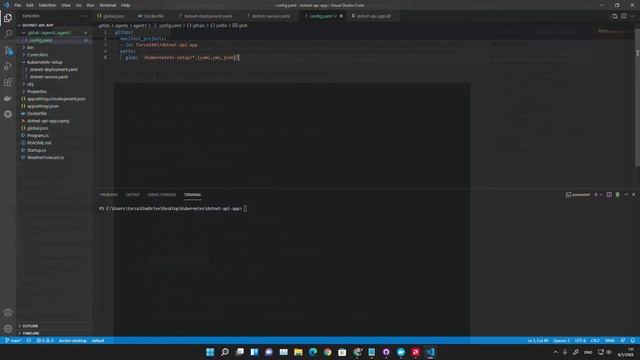
Task: Expand the Controllers folder
Action: tap(55, 55)
